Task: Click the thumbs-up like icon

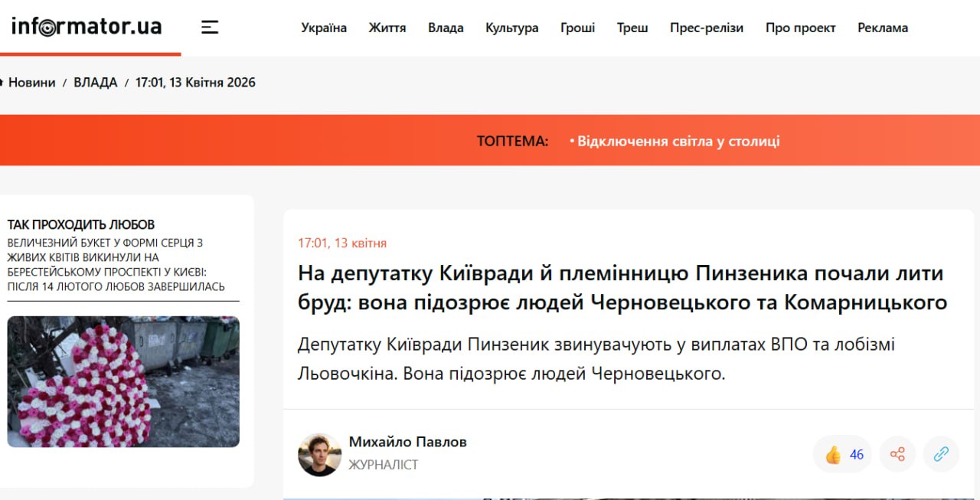Action: (833, 454)
